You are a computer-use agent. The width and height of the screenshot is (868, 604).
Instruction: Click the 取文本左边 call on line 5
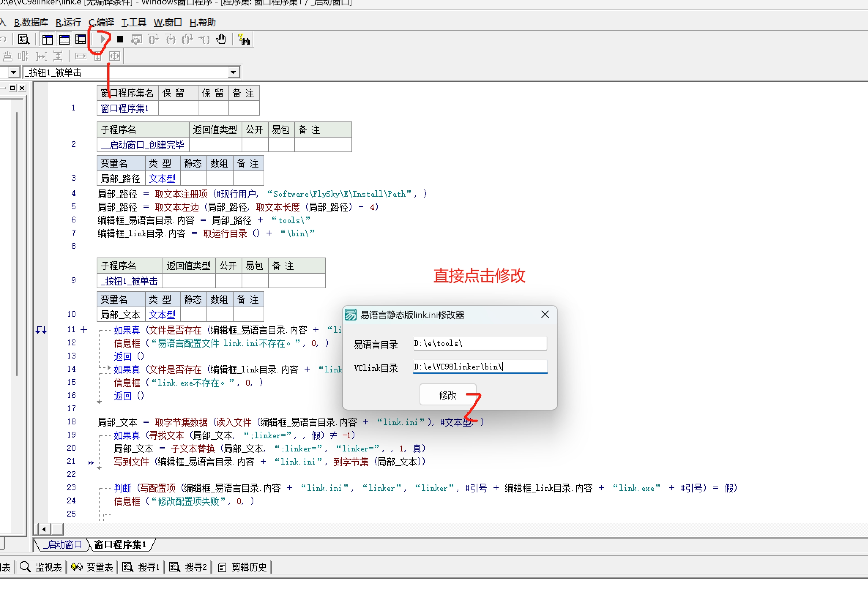pos(177,207)
